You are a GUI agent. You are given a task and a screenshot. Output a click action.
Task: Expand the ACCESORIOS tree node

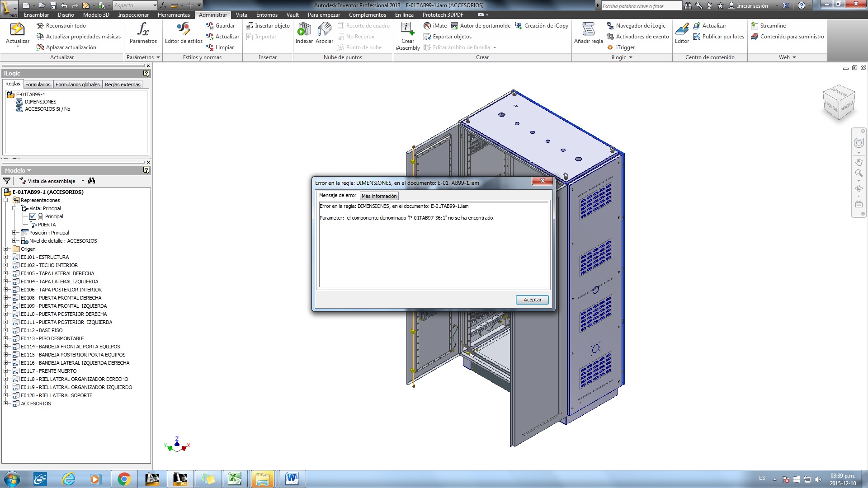point(6,404)
